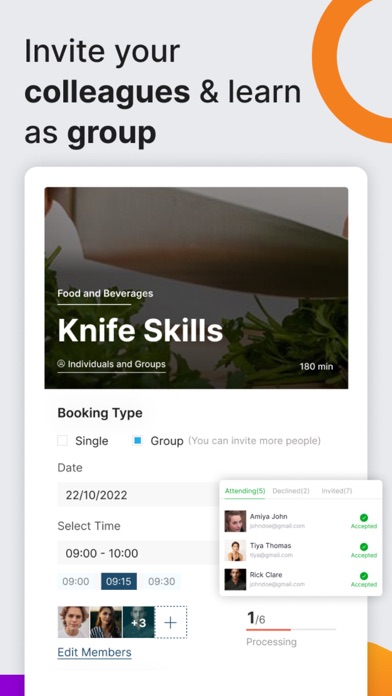
Task: Click the 1/6 processing progress bar
Action: (291, 629)
